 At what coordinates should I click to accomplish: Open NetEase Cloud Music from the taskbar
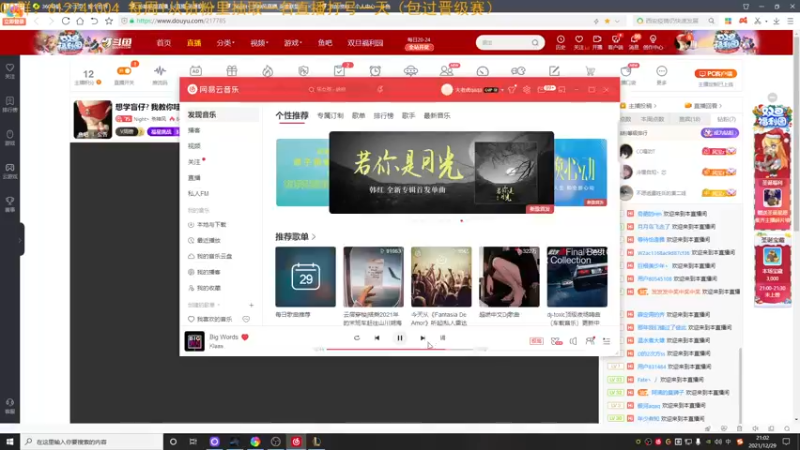click(296, 442)
